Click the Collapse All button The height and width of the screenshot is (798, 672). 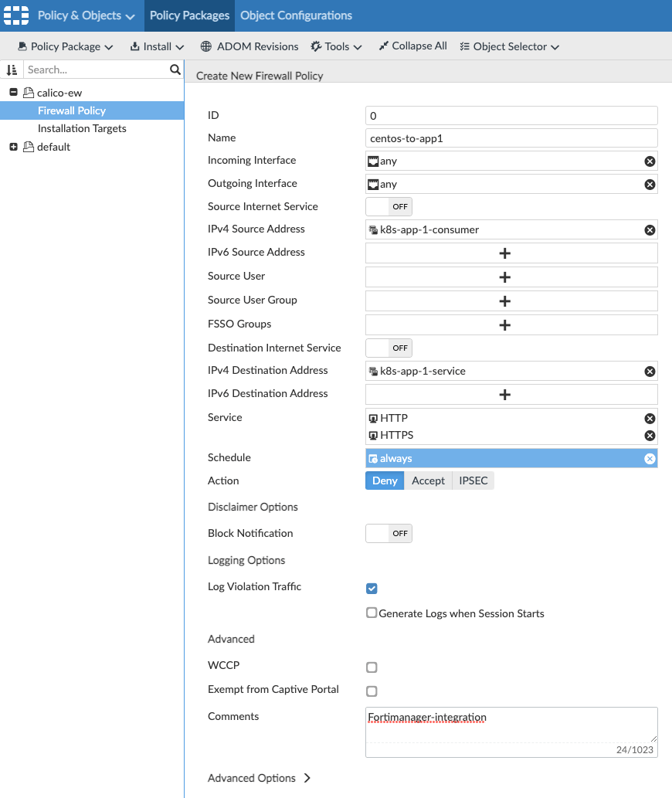412,46
